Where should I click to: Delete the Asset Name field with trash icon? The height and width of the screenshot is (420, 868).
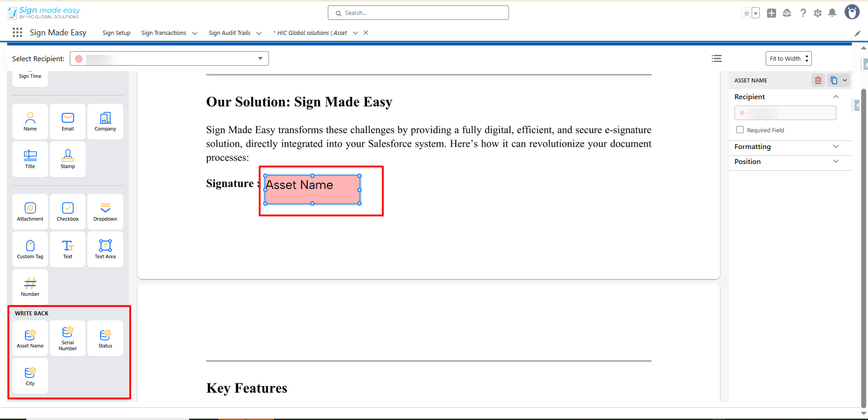(818, 80)
